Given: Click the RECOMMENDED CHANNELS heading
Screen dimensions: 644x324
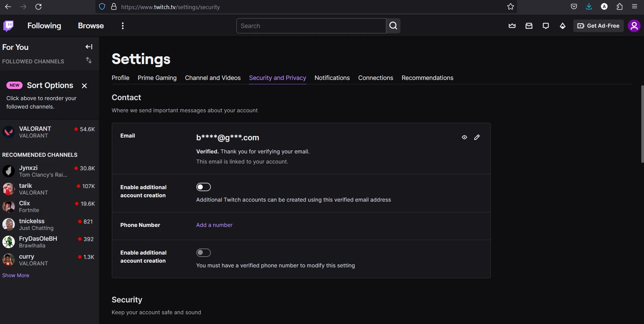Looking at the screenshot, I should tap(40, 155).
